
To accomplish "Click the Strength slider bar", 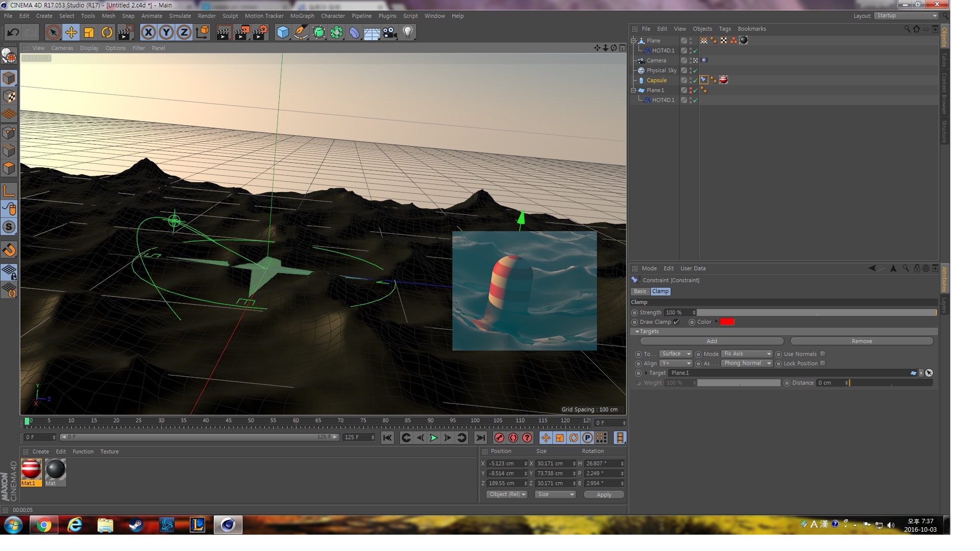I will click(817, 313).
